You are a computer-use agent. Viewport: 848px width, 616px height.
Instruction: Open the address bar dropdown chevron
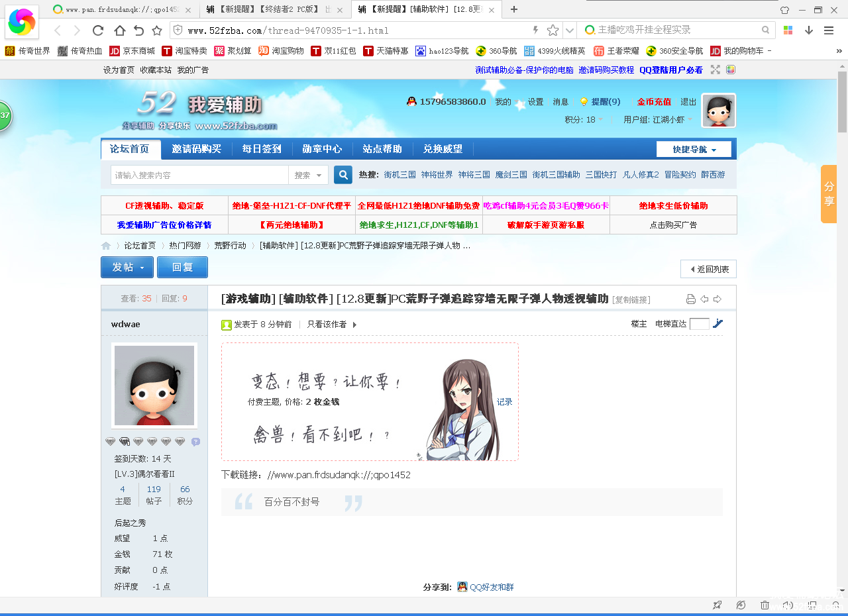(x=569, y=30)
